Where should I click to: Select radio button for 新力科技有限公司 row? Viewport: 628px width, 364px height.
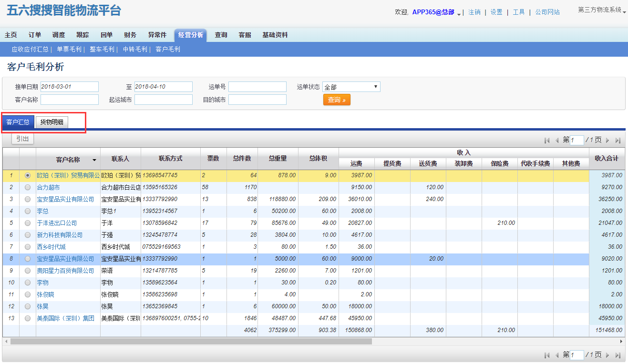[28, 235]
